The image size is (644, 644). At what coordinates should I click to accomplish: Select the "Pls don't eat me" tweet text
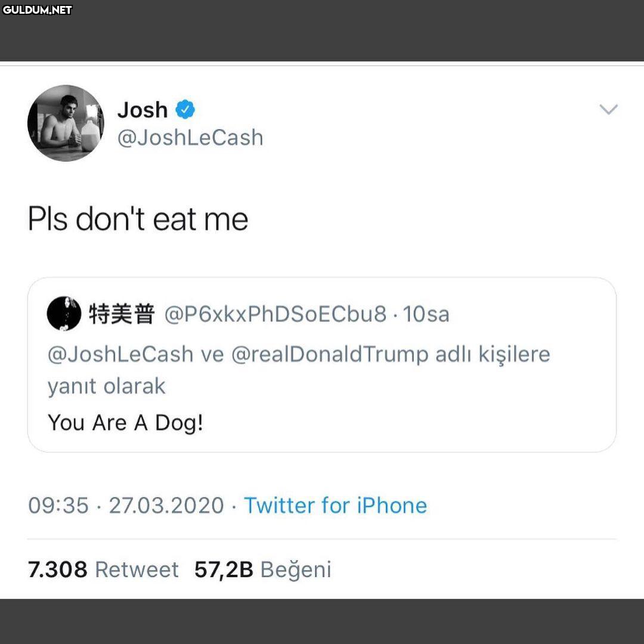pos(138,219)
